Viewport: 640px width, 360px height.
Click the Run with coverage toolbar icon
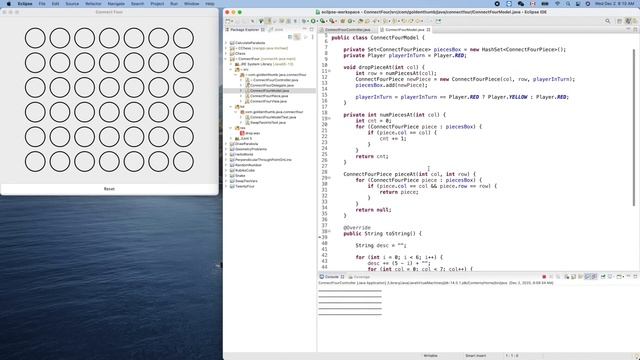(322, 21)
